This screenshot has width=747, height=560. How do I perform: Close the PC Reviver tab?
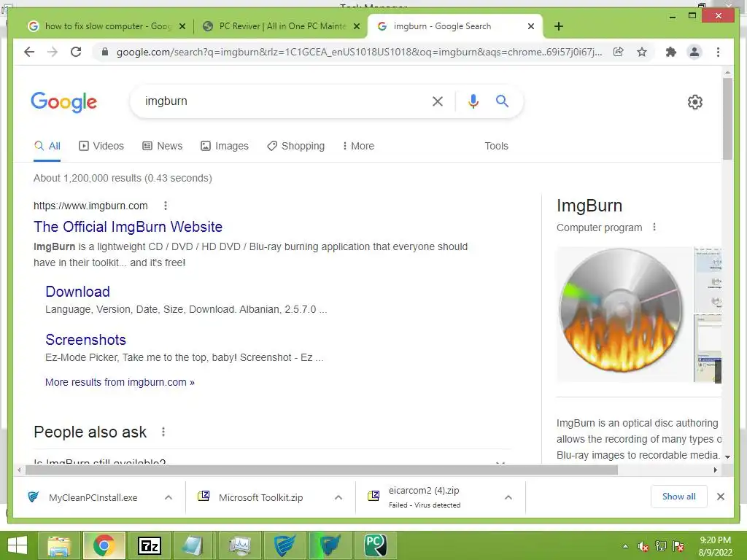[356, 26]
